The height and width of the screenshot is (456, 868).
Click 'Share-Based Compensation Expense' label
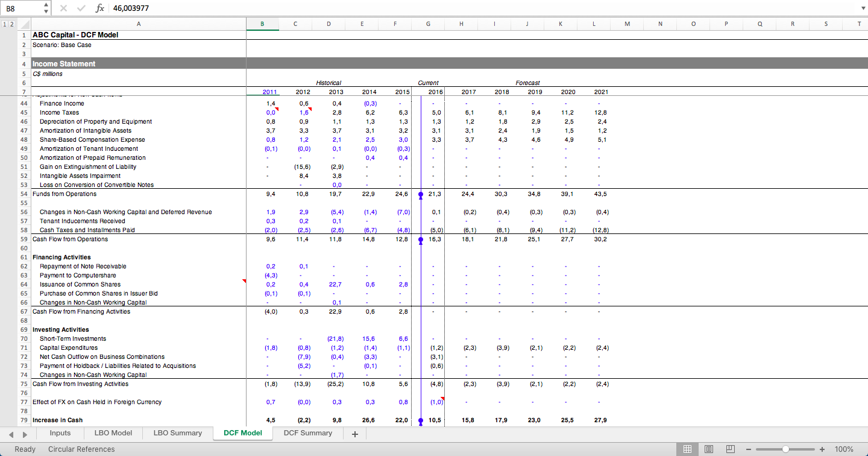click(x=92, y=140)
